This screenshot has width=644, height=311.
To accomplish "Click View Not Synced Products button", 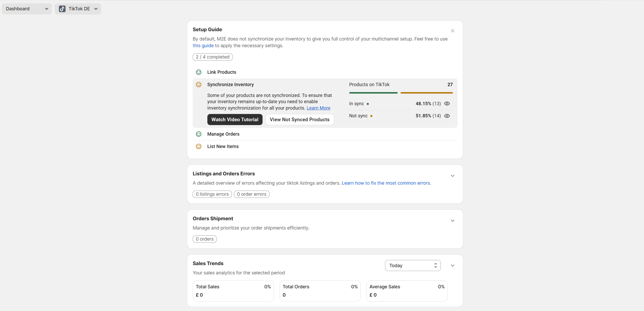I will [x=299, y=120].
